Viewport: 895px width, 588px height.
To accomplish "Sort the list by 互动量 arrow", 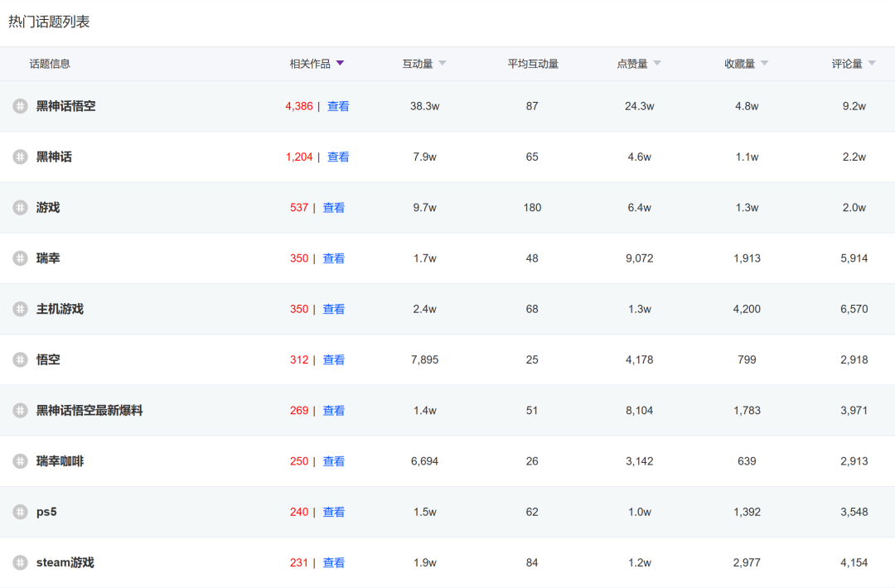I will coord(442,64).
